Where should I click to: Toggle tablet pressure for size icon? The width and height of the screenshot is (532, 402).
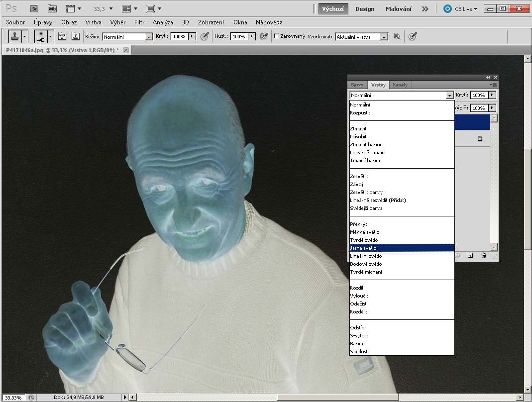(x=412, y=36)
